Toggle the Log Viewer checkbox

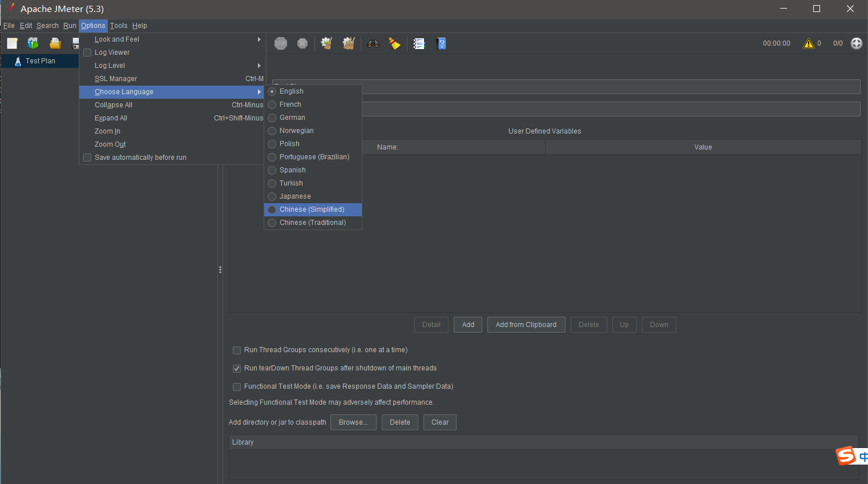pyautogui.click(x=87, y=53)
